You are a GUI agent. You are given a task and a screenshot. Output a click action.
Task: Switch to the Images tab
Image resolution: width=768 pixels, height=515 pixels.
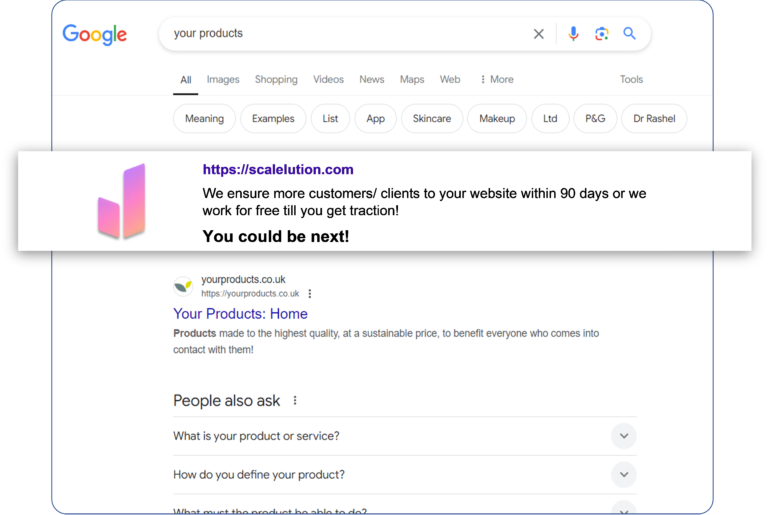[223, 80]
